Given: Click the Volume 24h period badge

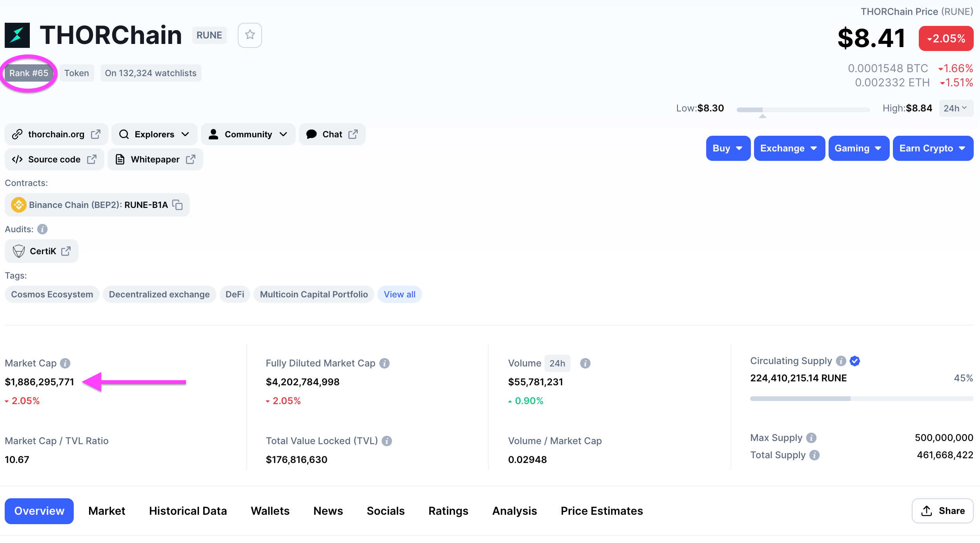Looking at the screenshot, I should pyautogui.click(x=557, y=363).
